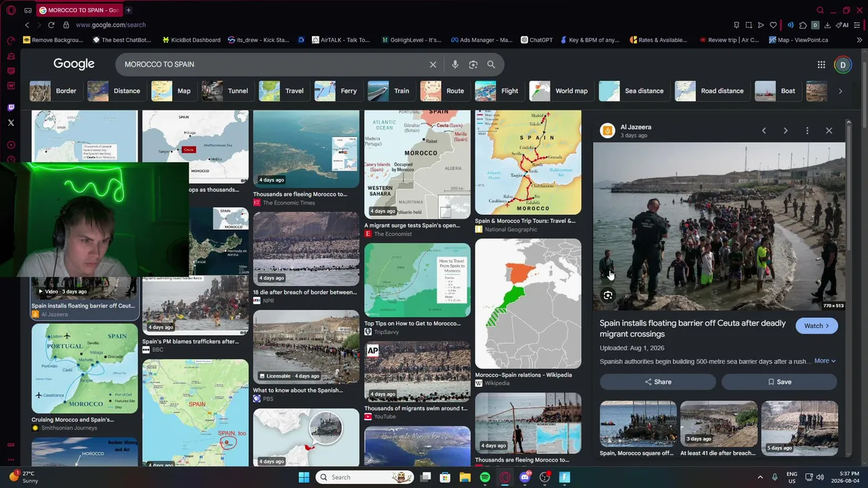Open the Smithsonian Journeys cruising map image

click(x=84, y=369)
